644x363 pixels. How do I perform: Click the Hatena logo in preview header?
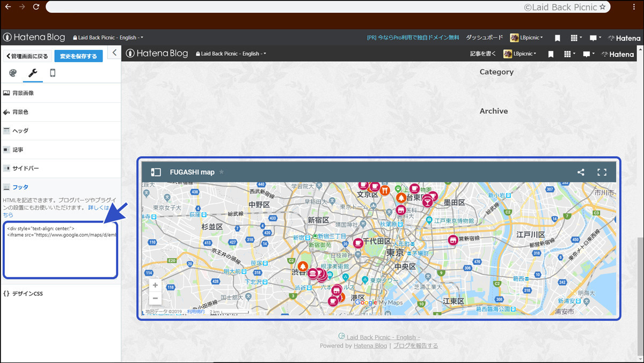pyautogui.click(x=618, y=54)
